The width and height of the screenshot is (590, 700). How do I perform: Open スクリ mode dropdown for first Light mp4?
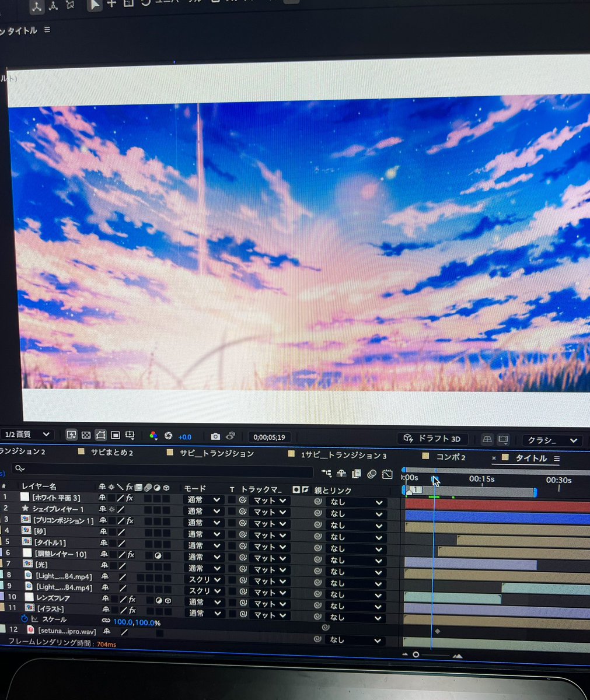205,580
